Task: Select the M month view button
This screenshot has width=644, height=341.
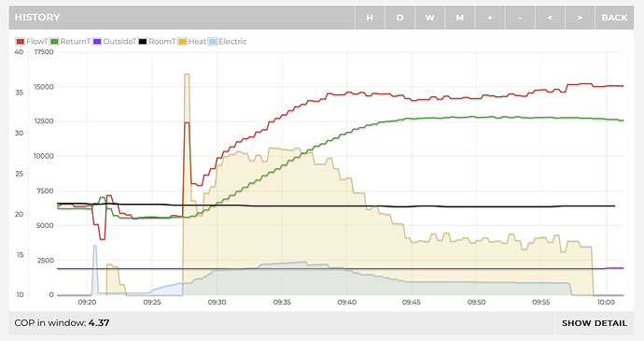Action: pos(459,17)
